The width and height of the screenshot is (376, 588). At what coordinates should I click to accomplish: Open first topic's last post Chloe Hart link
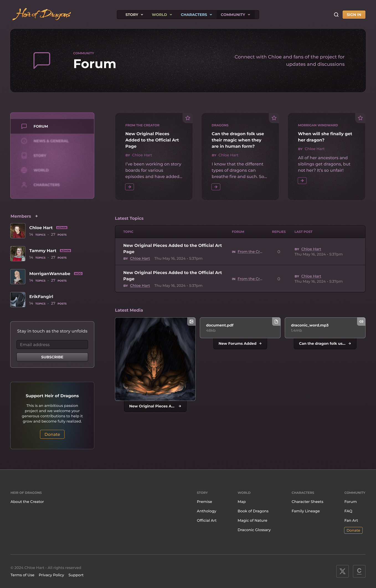[311, 249]
